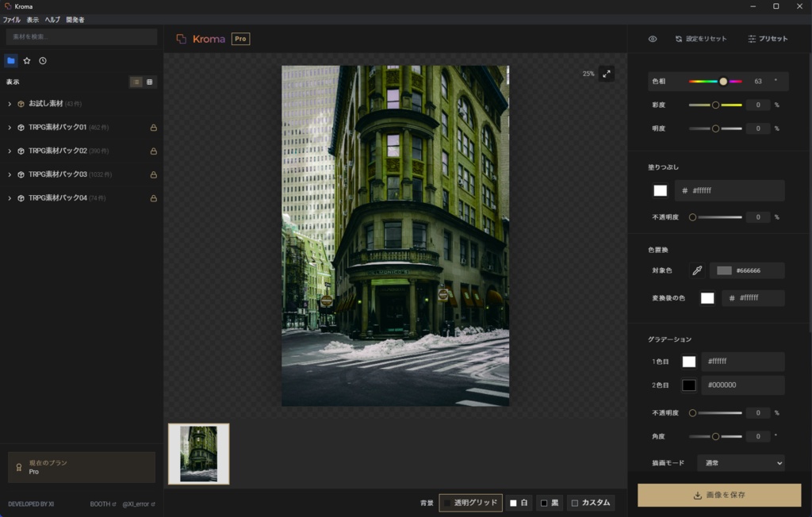
Task: Click the 色相 hue slider handle
Action: click(x=723, y=81)
